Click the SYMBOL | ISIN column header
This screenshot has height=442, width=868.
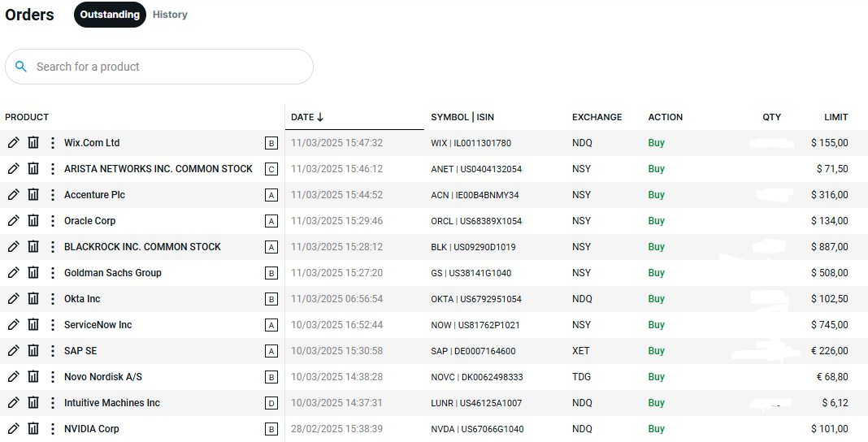(x=462, y=117)
